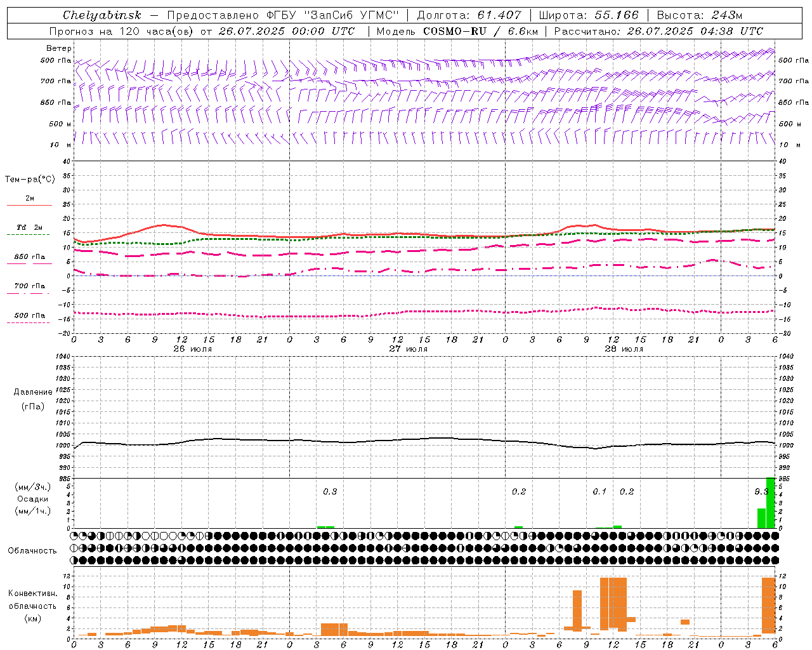Viewport: 812px width, 650px height.
Task: Click the Модель COSMO-RU / 6.6км label
Action: point(457,31)
